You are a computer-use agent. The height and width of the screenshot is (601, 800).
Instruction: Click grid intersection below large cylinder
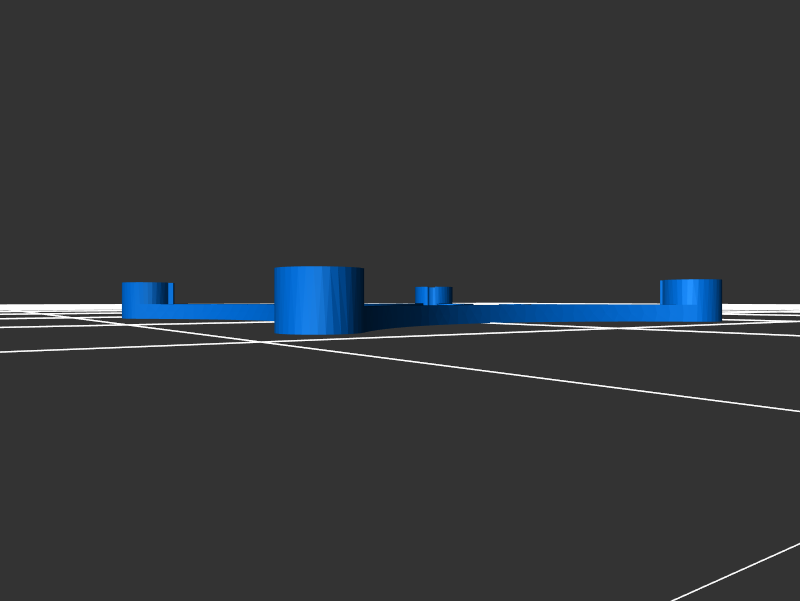click(x=268, y=341)
